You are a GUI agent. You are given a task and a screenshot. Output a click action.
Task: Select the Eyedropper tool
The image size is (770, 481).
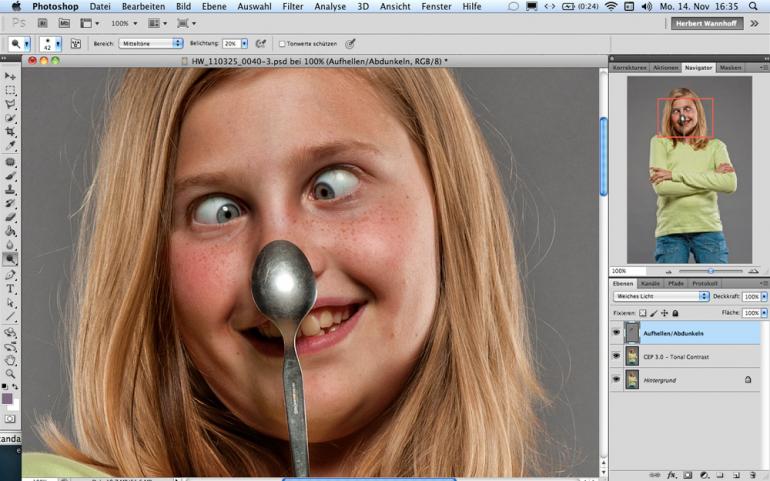[x=10, y=145]
